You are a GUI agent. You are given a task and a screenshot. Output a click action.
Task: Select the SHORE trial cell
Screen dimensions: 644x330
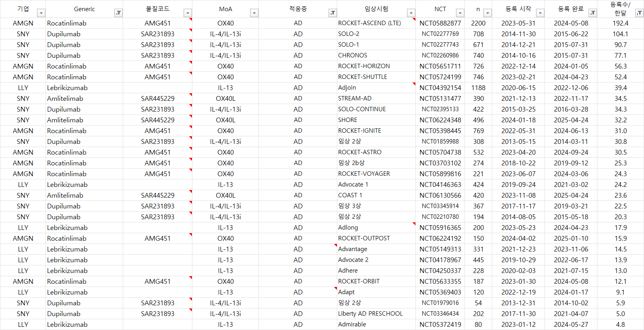pyautogui.click(x=376, y=120)
